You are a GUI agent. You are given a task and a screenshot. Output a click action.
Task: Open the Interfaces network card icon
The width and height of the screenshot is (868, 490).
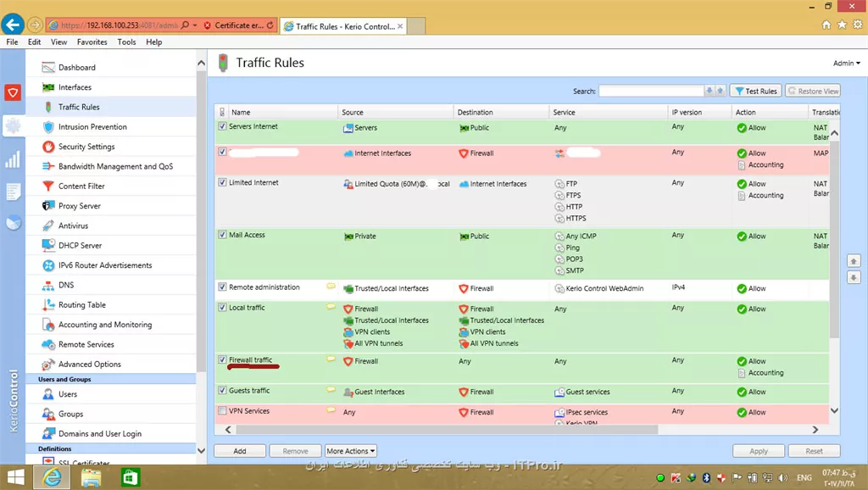(48, 87)
